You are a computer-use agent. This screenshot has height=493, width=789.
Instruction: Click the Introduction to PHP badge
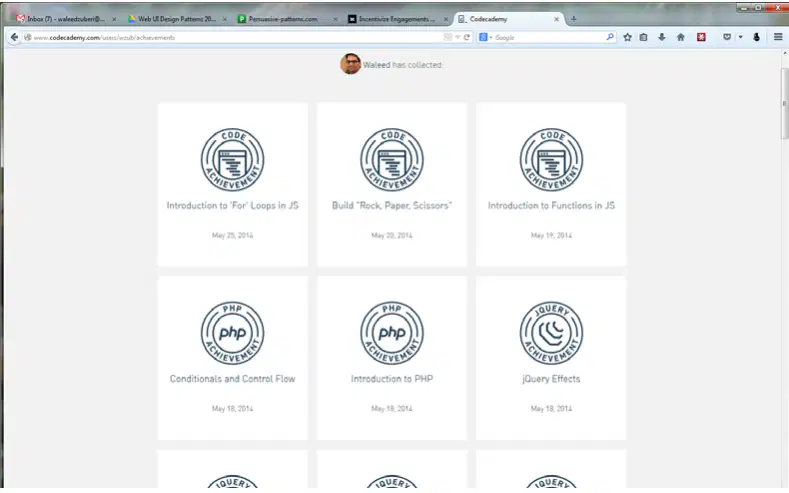(391, 333)
